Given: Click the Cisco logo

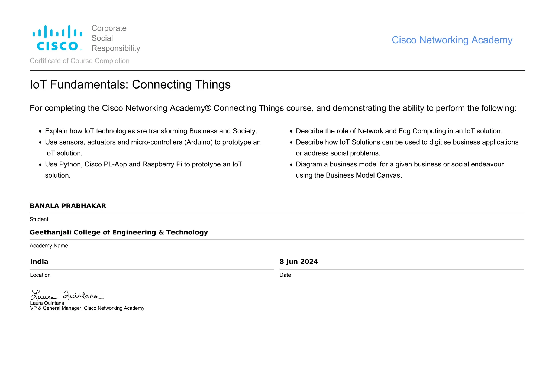Looking at the screenshot, I should (57, 38).
